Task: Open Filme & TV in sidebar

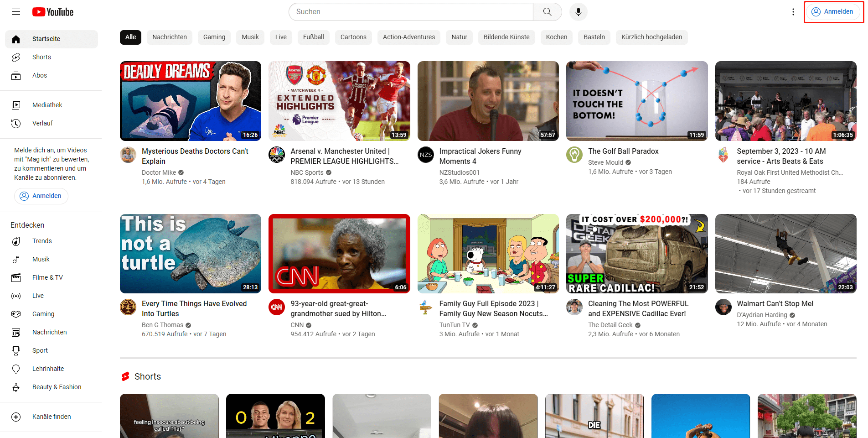Action: pos(52,277)
